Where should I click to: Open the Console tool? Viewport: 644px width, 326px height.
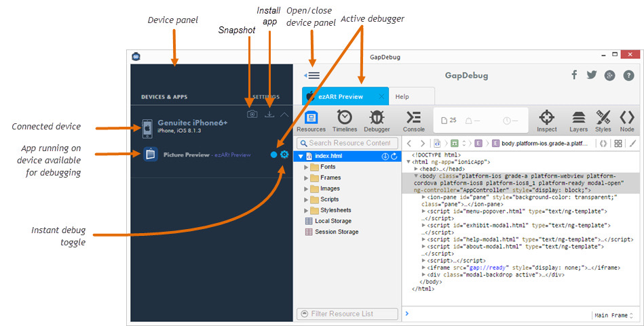tap(414, 121)
